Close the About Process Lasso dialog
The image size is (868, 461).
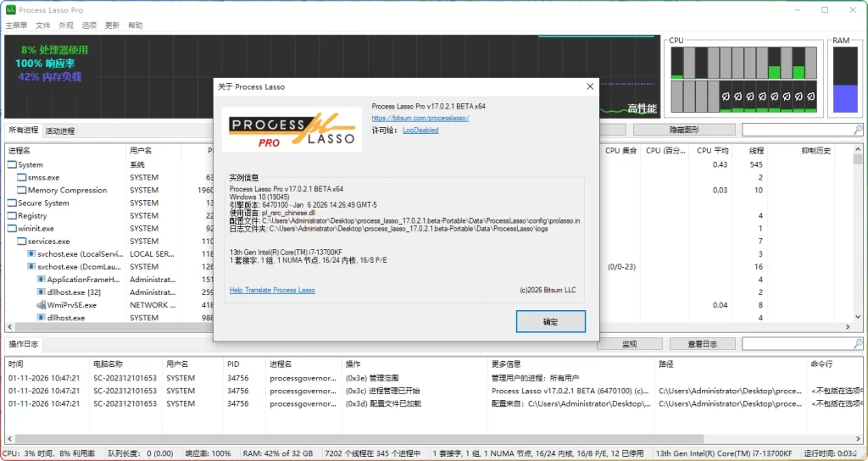[x=590, y=86]
